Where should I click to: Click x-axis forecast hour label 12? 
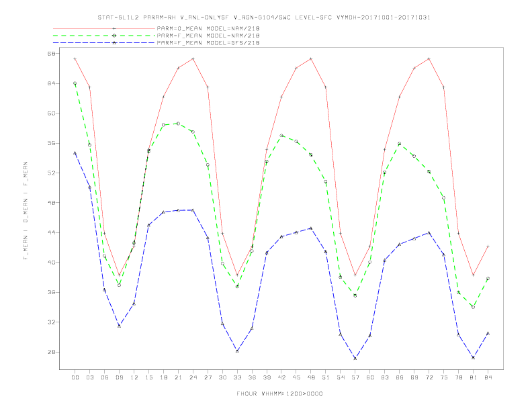[x=134, y=377]
